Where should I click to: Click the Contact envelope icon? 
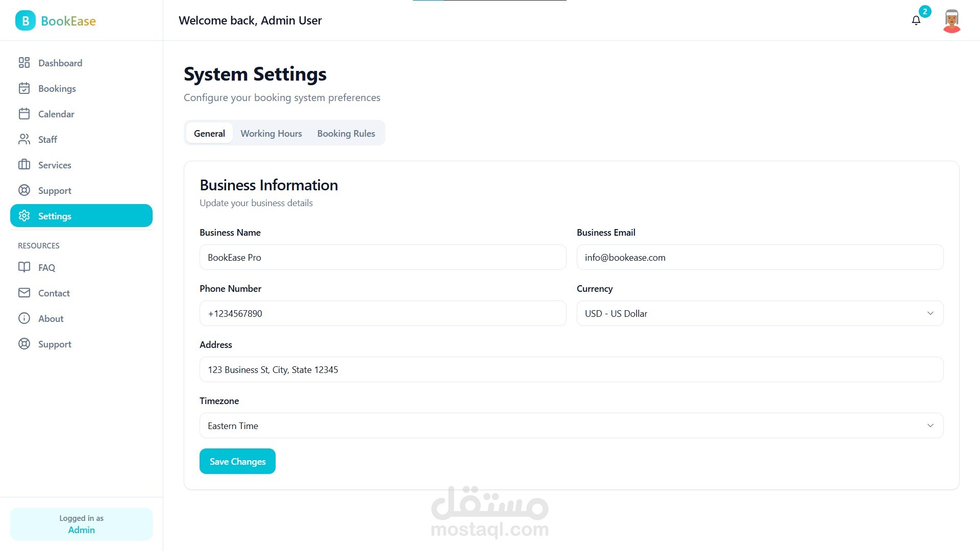24,293
